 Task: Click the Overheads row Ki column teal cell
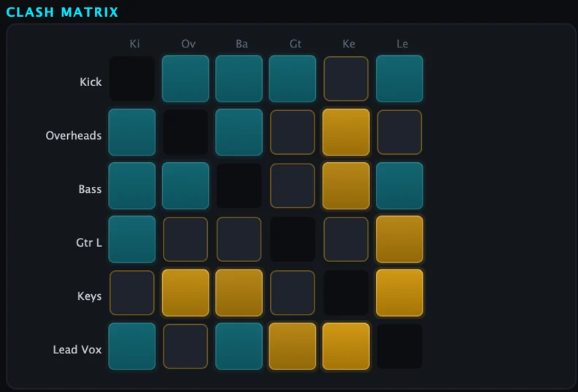click(x=132, y=132)
